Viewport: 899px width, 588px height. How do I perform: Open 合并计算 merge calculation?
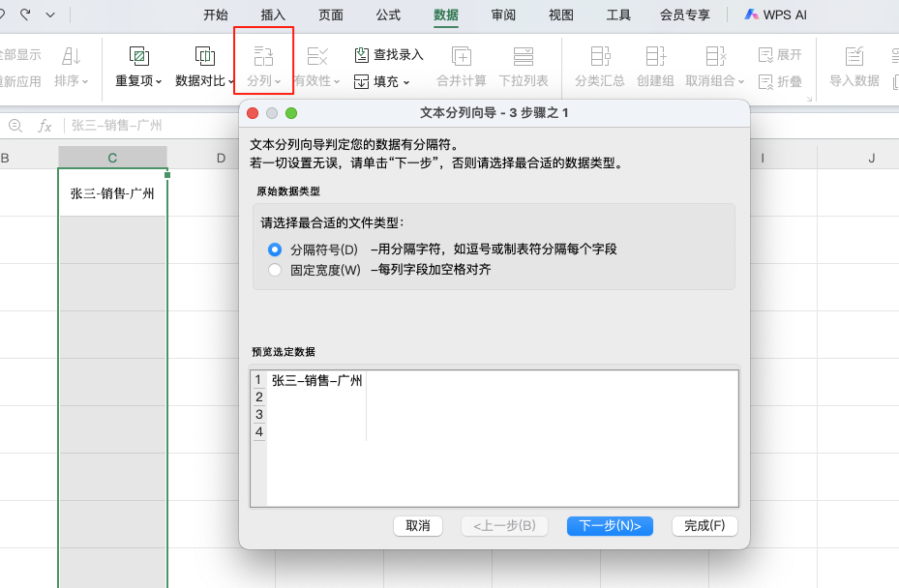click(462, 60)
